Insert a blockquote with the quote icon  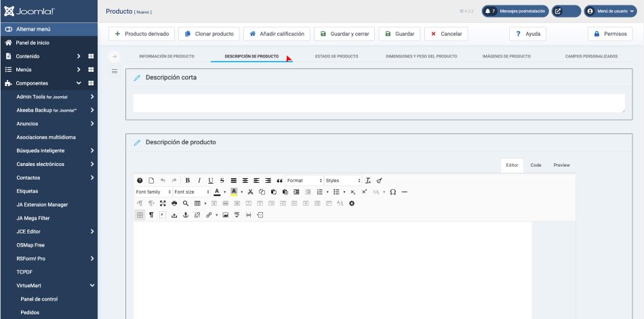coord(280,181)
